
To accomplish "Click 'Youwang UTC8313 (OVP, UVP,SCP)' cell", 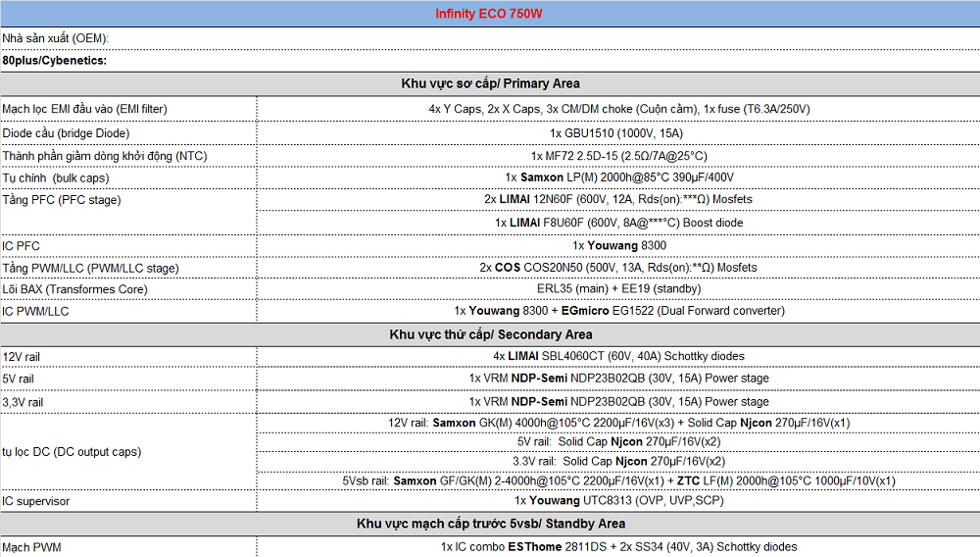I will pos(618,501).
